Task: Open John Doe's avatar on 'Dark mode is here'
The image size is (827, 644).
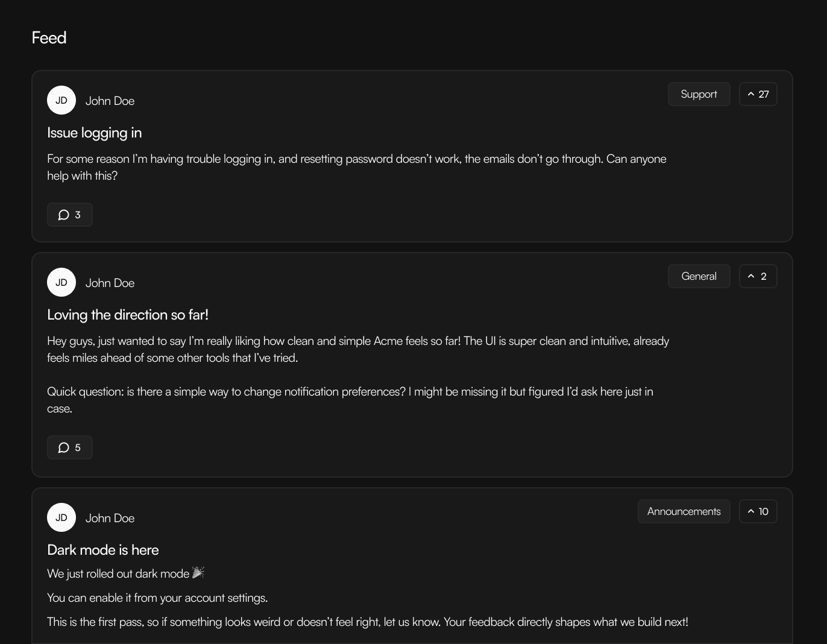Action: (x=61, y=517)
